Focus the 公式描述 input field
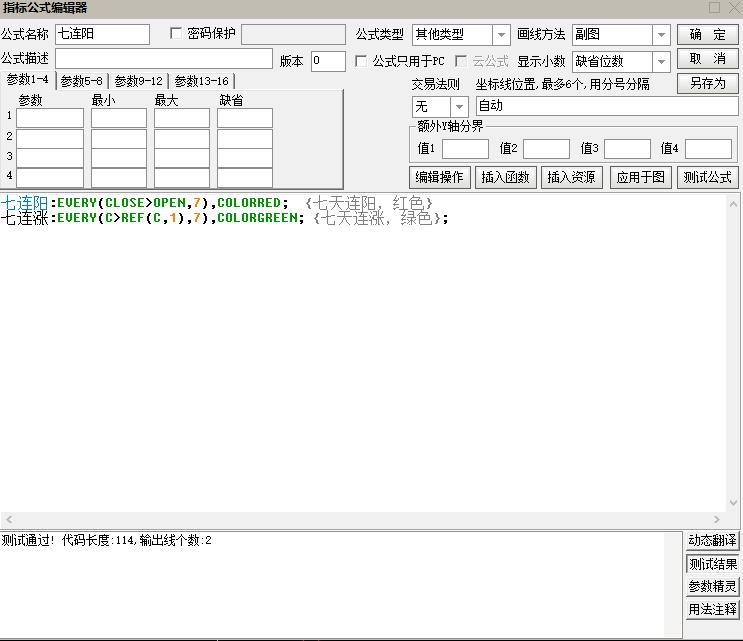743x641 pixels. pos(164,59)
